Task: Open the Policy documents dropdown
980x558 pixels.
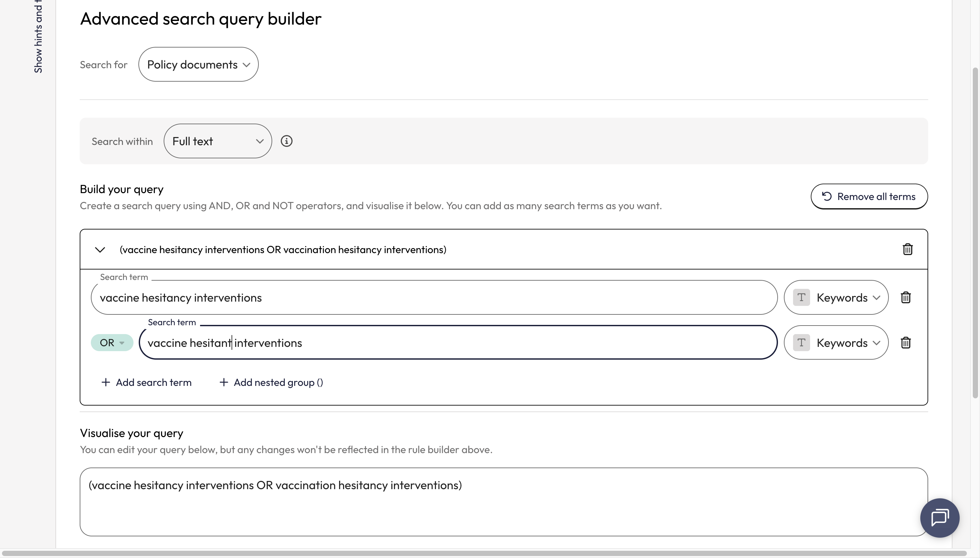Action: point(198,64)
